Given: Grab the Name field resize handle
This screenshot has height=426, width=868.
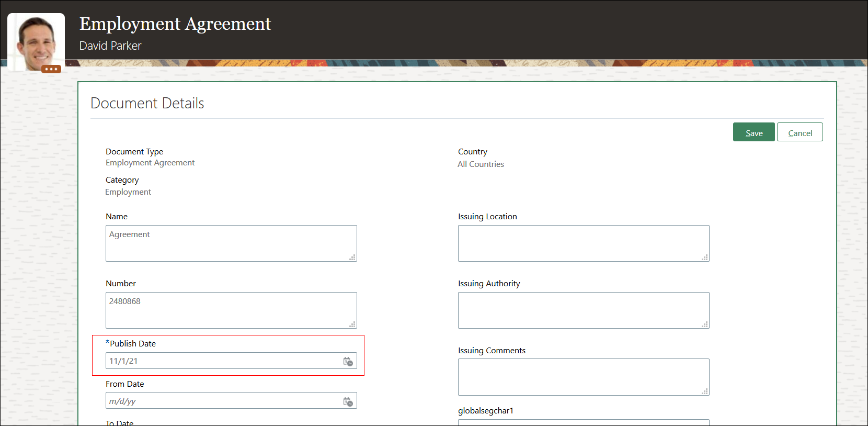Looking at the screenshot, I should pos(353,257).
